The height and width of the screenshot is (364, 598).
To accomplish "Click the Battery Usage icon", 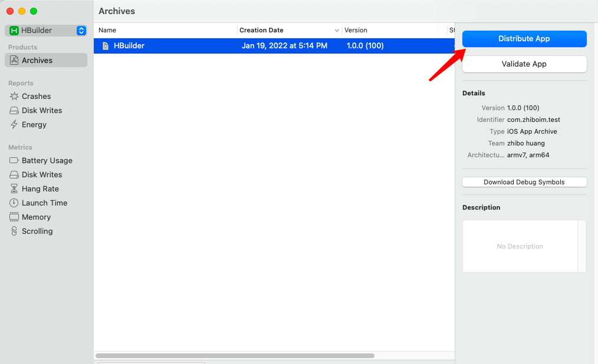I will tap(14, 160).
